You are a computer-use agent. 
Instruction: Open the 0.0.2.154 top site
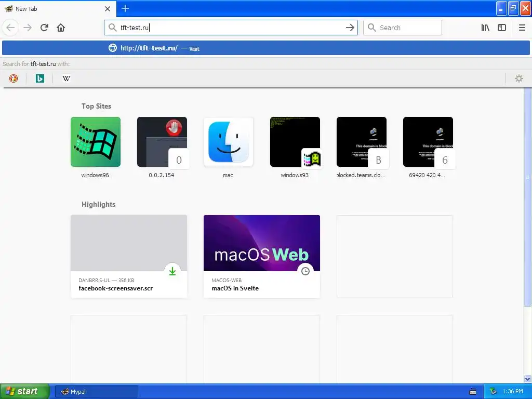[x=162, y=148]
